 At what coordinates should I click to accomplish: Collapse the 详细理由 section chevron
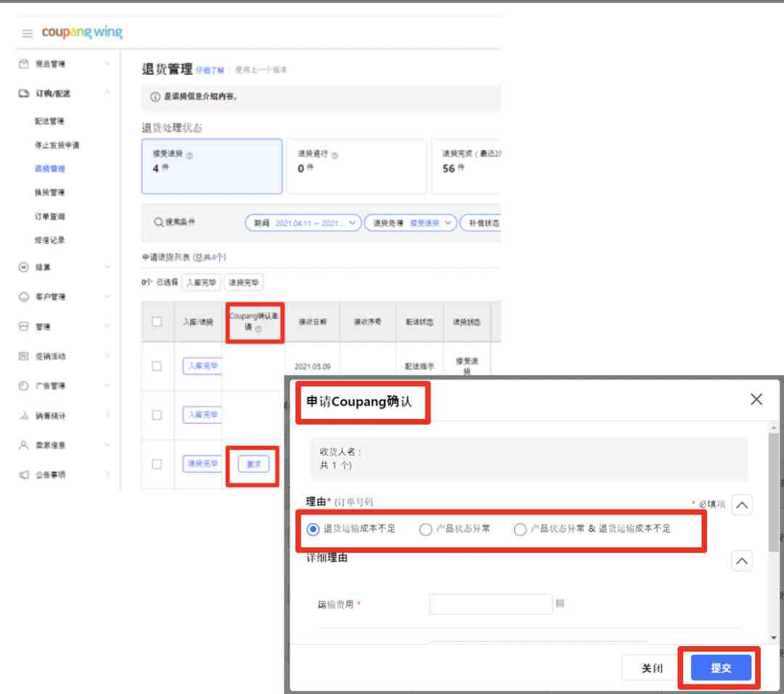pyautogui.click(x=742, y=561)
